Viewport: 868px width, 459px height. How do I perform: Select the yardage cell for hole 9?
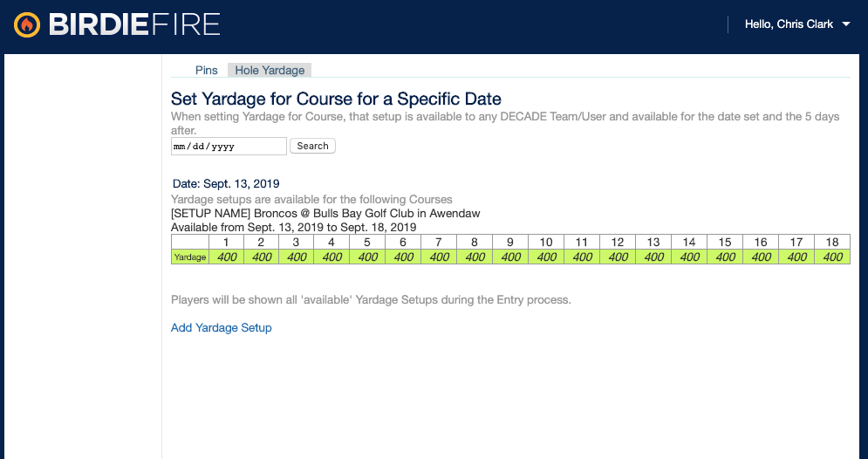[510, 257]
